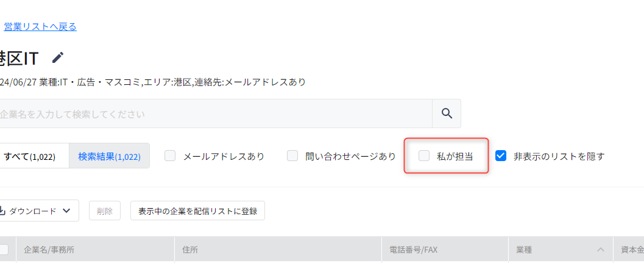Image resolution: width=644 pixels, height=263 pixels.
Task: Check the 私が担当 checkbox
Action: click(424, 156)
